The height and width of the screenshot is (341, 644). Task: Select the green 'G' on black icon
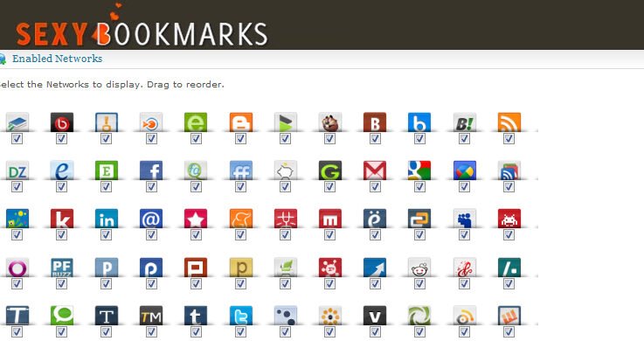[330, 170]
